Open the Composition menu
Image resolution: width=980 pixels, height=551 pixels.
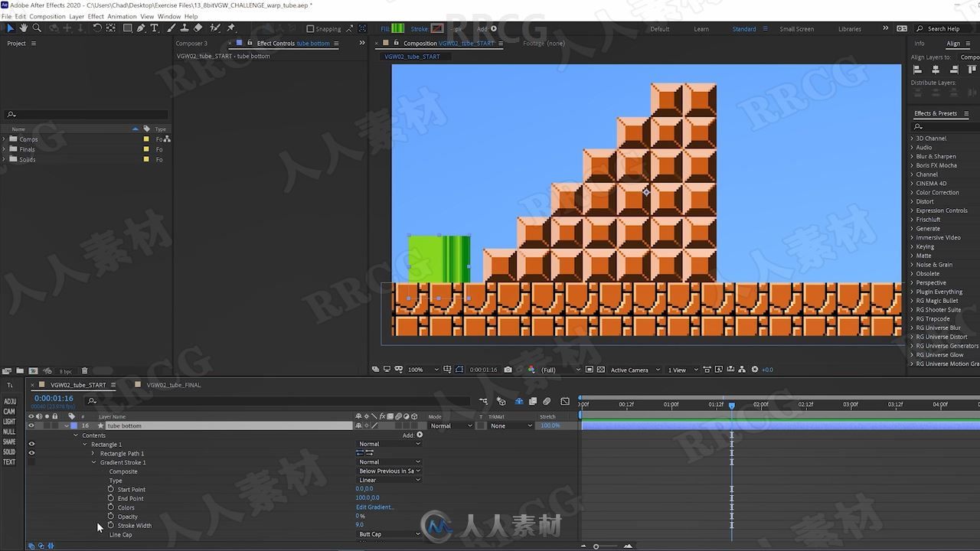click(x=47, y=16)
